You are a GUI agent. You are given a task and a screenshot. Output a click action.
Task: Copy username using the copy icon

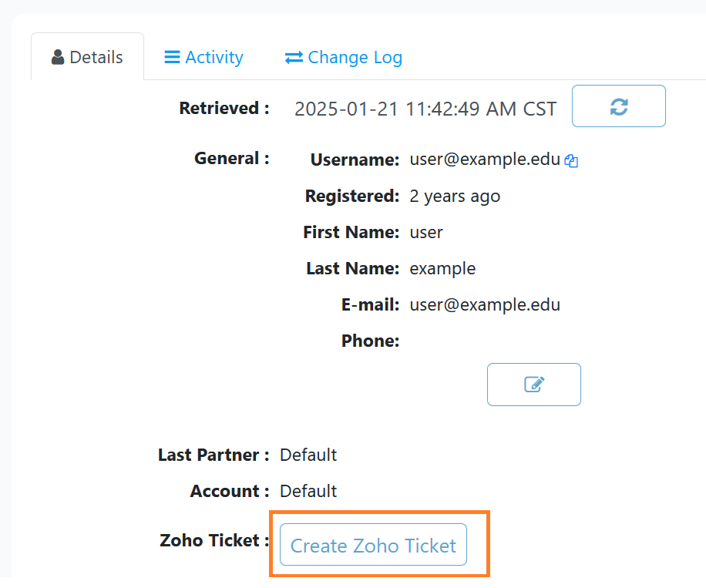[571, 161]
